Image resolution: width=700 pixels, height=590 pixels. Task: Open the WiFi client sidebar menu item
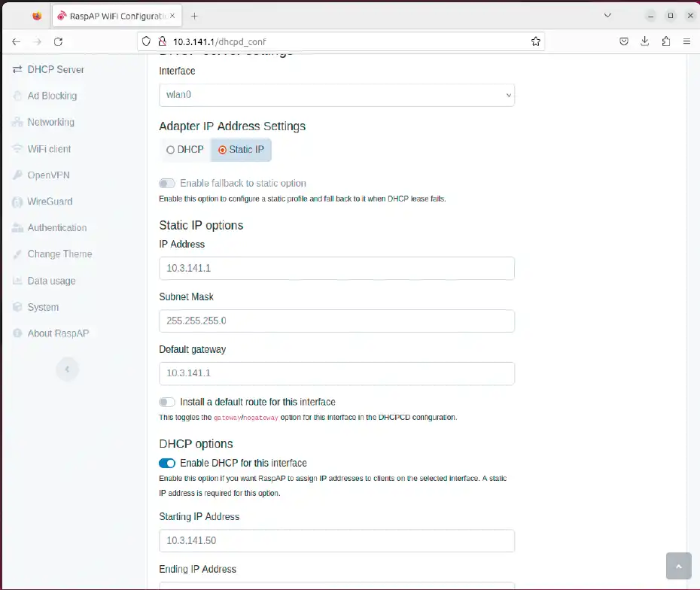49,149
